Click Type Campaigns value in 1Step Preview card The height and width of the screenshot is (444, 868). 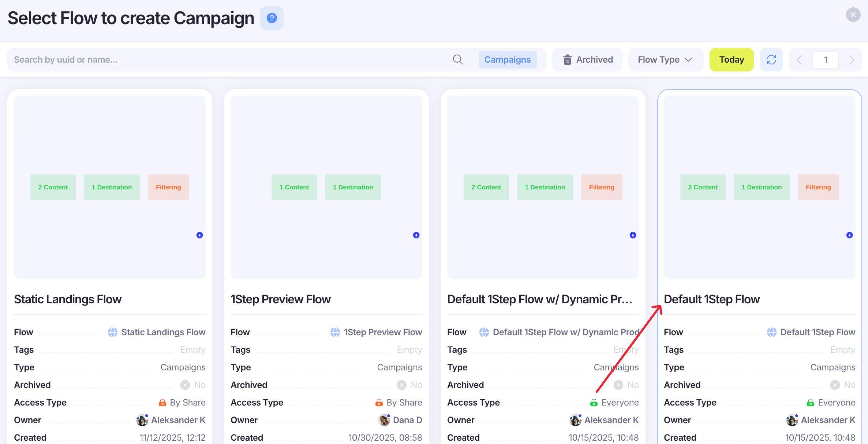(400, 367)
